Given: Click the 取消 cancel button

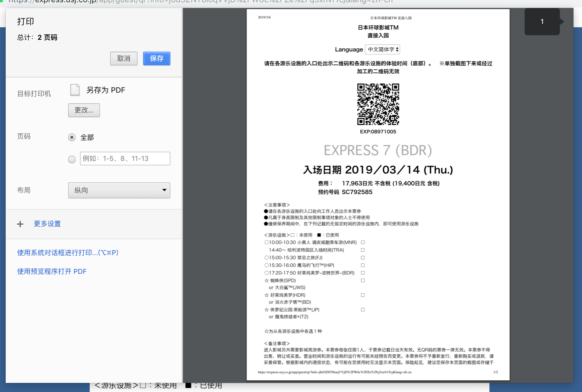Looking at the screenshot, I should point(124,59).
